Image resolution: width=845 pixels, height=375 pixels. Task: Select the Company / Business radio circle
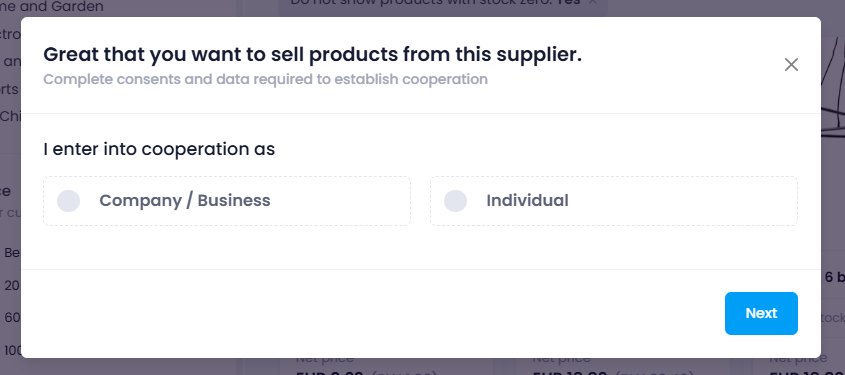(68, 200)
